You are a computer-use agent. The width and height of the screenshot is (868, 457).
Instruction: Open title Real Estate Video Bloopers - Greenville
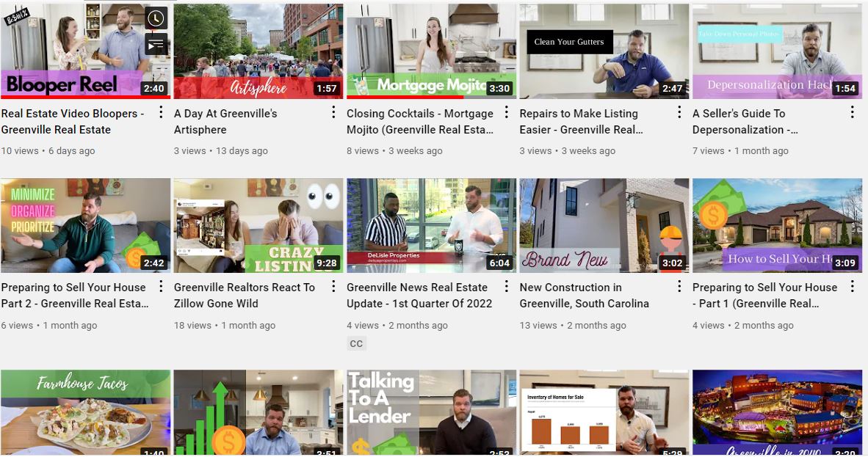73,121
